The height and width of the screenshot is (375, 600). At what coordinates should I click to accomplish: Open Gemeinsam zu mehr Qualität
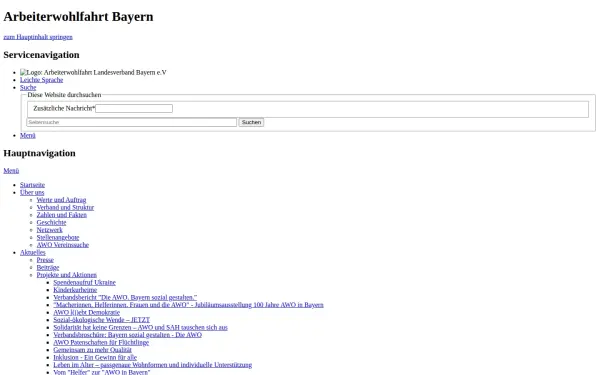coord(93,350)
